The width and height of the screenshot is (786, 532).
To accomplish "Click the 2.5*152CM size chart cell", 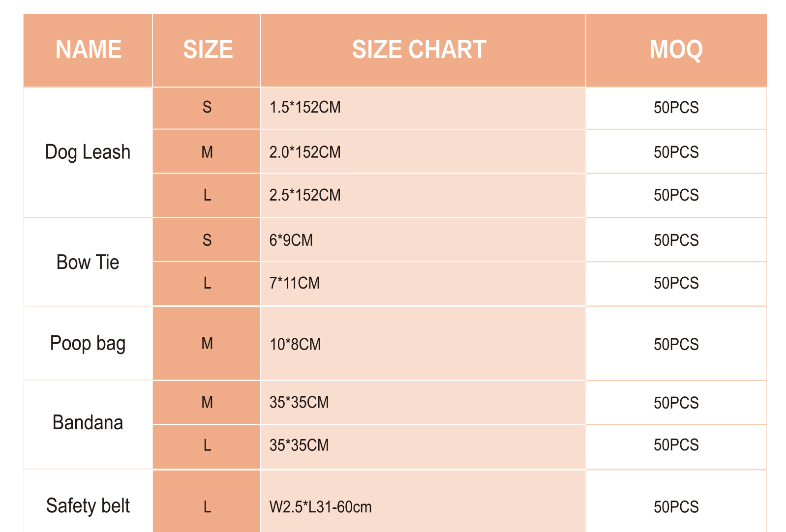I will point(305,195).
